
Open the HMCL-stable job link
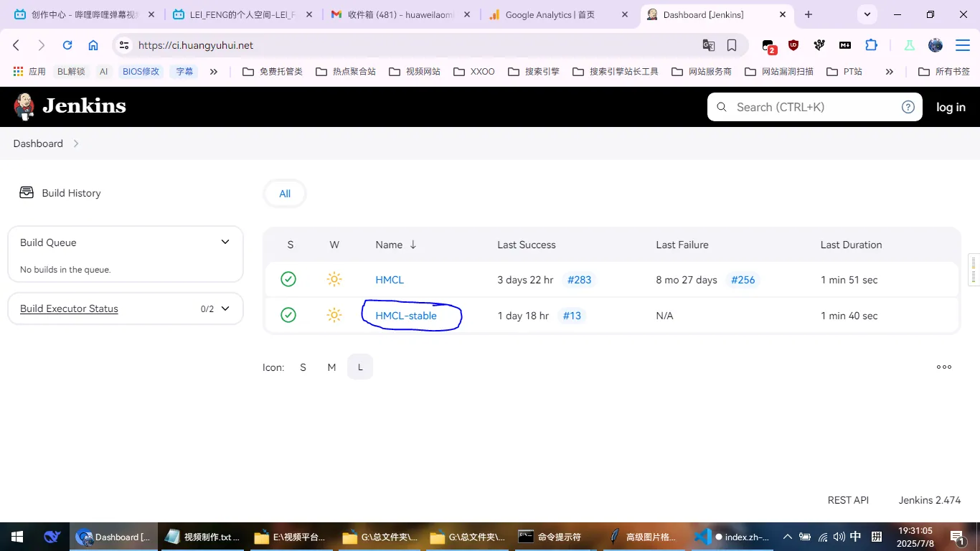(x=406, y=316)
